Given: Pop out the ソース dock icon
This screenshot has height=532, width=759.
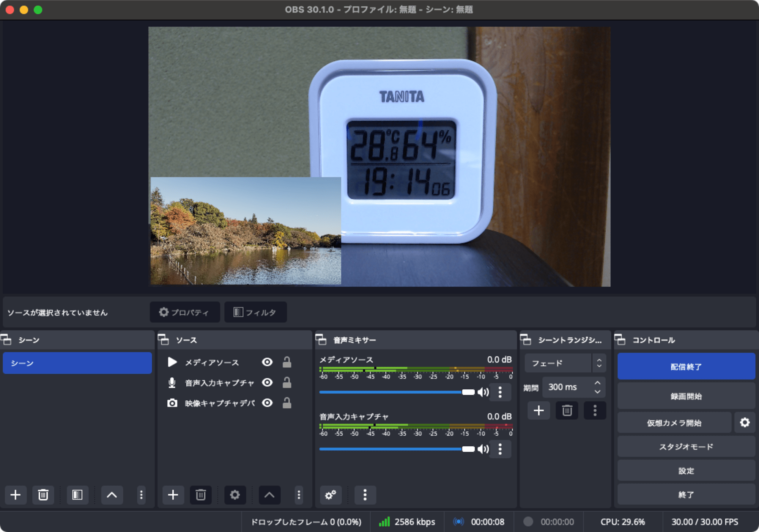Looking at the screenshot, I should (x=164, y=340).
